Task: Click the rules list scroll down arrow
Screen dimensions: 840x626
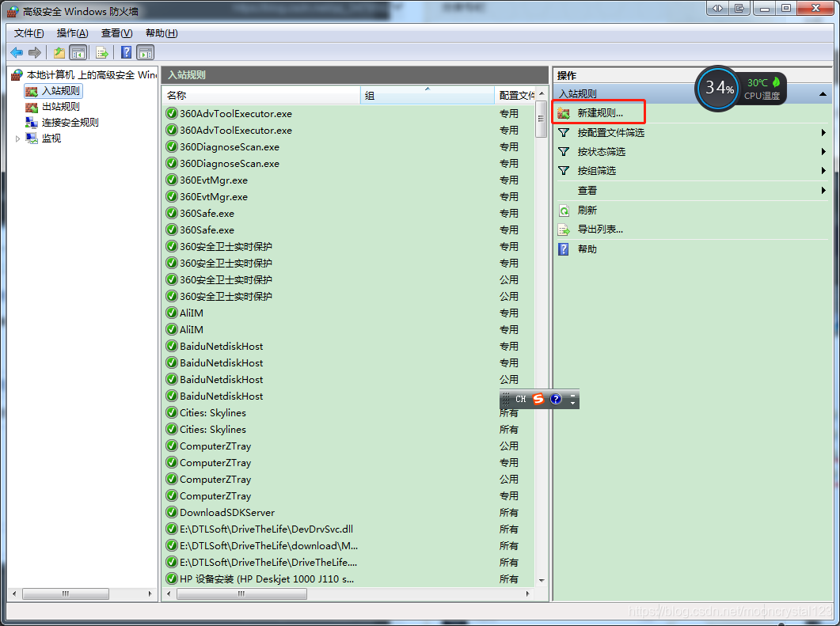Action: click(x=541, y=580)
